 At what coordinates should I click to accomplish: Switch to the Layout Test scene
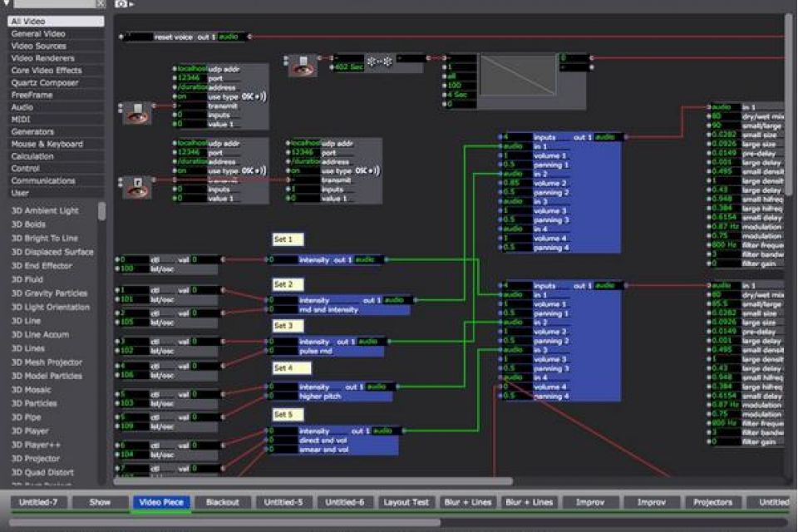tap(406, 502)
